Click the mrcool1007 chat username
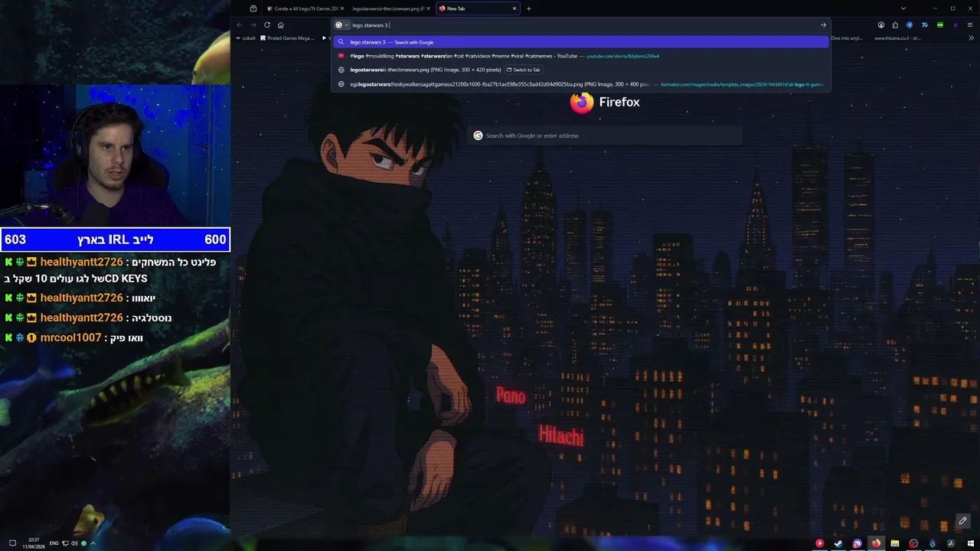This screenshot has height=551, width=980. [70, 337]
